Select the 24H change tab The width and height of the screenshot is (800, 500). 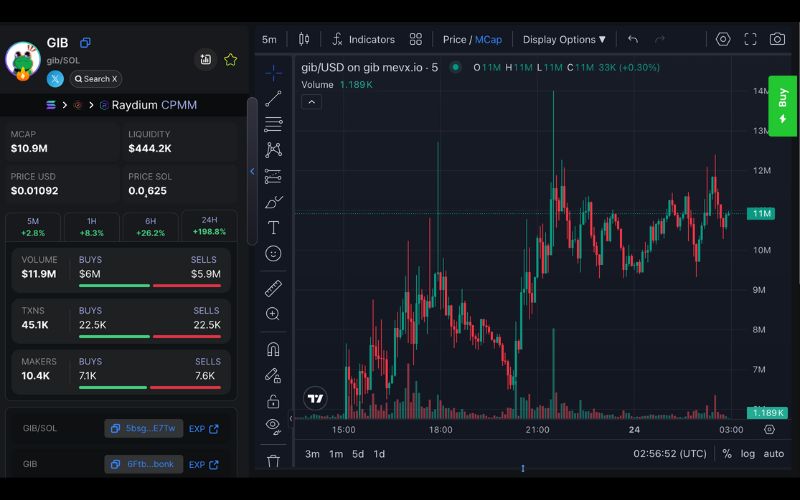click(209, 226)
